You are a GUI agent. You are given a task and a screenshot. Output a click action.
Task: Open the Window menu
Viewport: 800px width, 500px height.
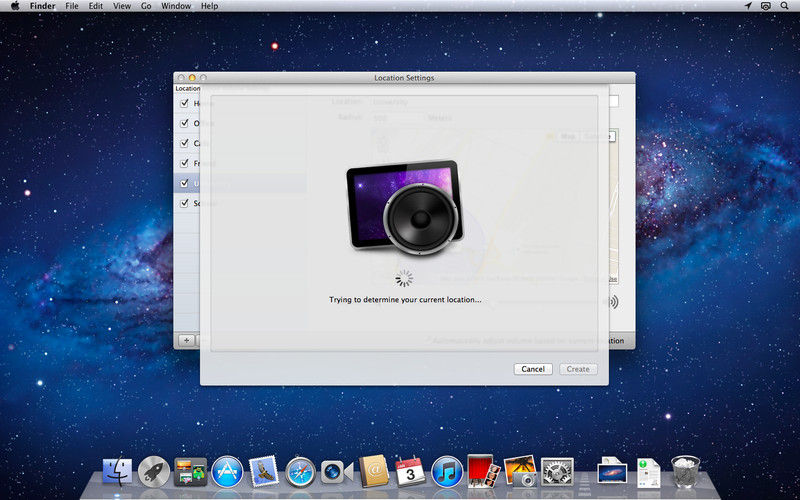point(176,6)
